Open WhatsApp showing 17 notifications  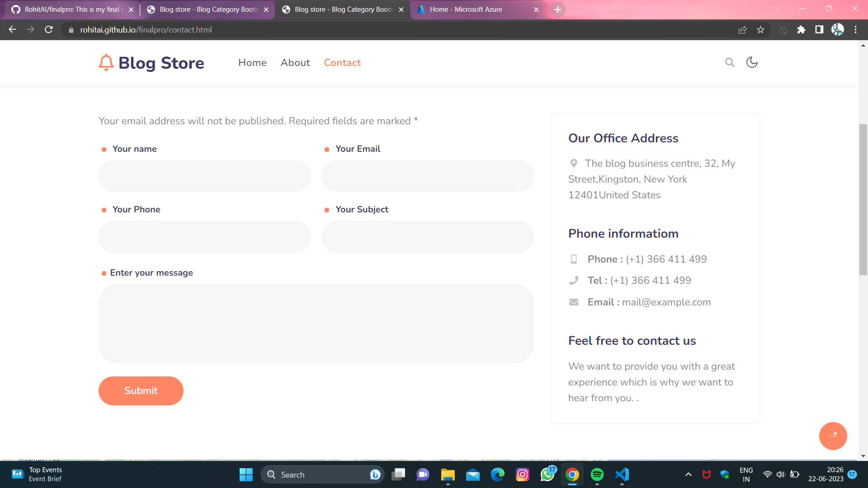click(x=547, y=474)
